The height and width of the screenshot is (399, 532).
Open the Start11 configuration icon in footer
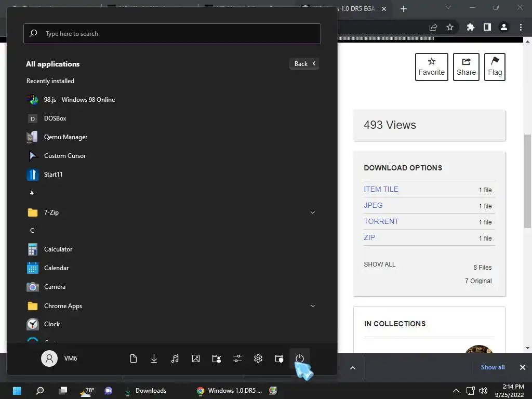279,358
